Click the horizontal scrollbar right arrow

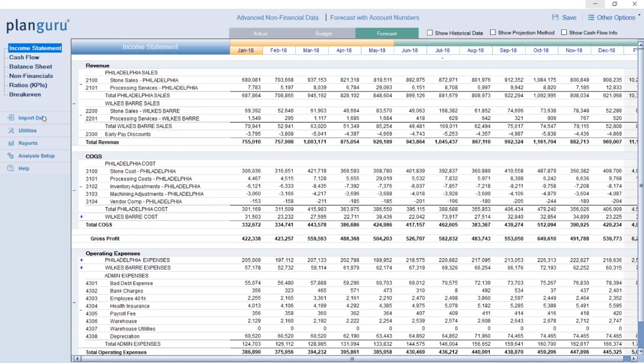(x=635, y=359)
